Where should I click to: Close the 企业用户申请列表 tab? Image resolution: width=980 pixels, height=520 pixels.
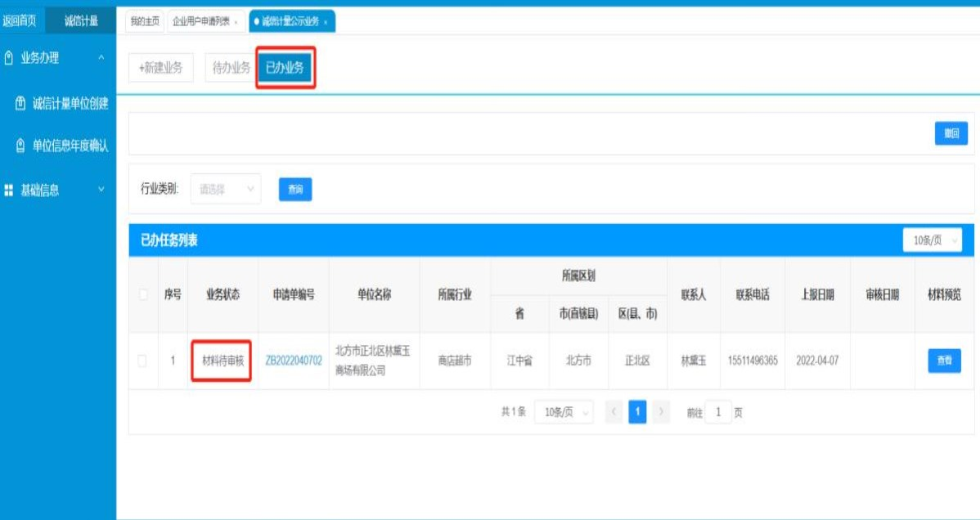(236, 22)
